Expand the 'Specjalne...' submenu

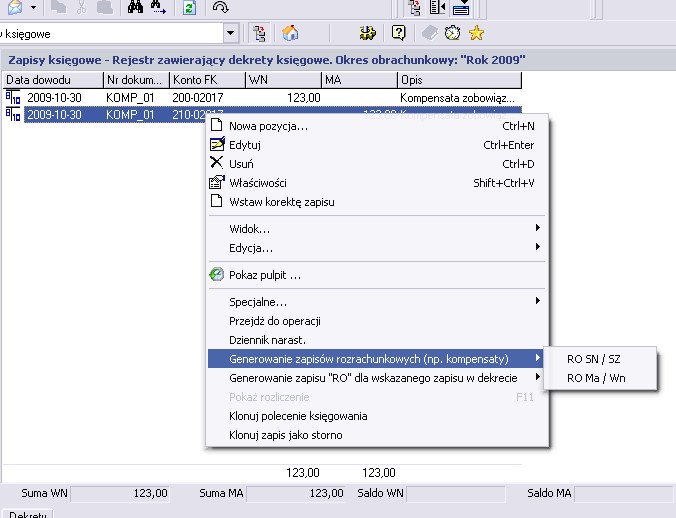(x=377, y=302)
